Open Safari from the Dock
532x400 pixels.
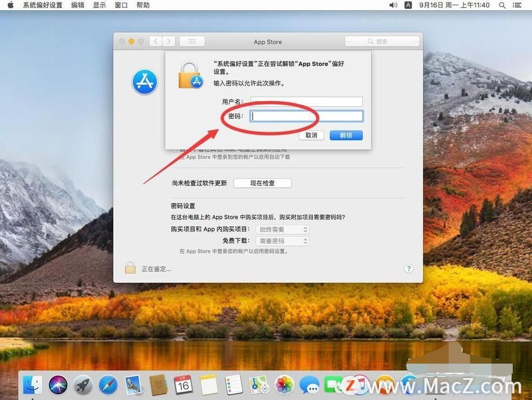[x=108, y=384]
